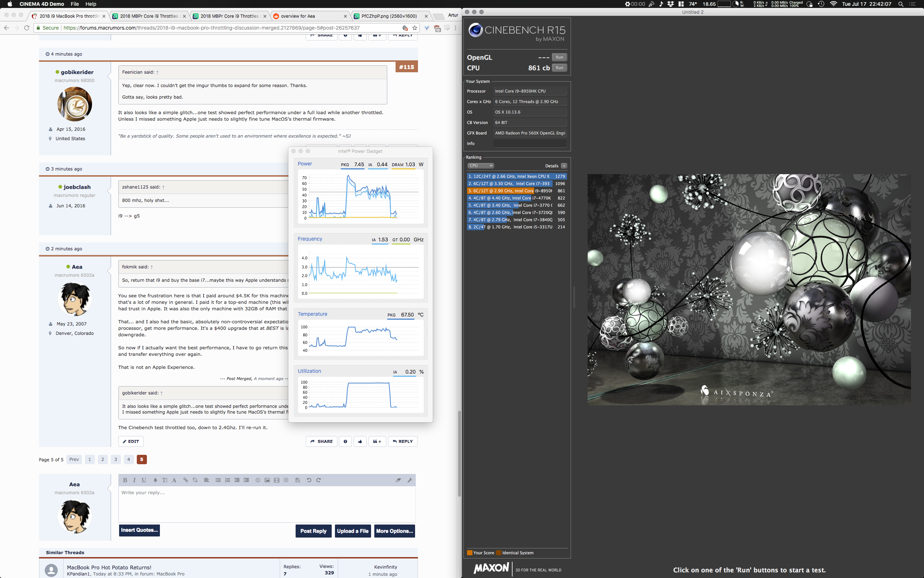
Task: Click Cinebench Info text field
Action: pyautogui.click(x=529, y=144)
